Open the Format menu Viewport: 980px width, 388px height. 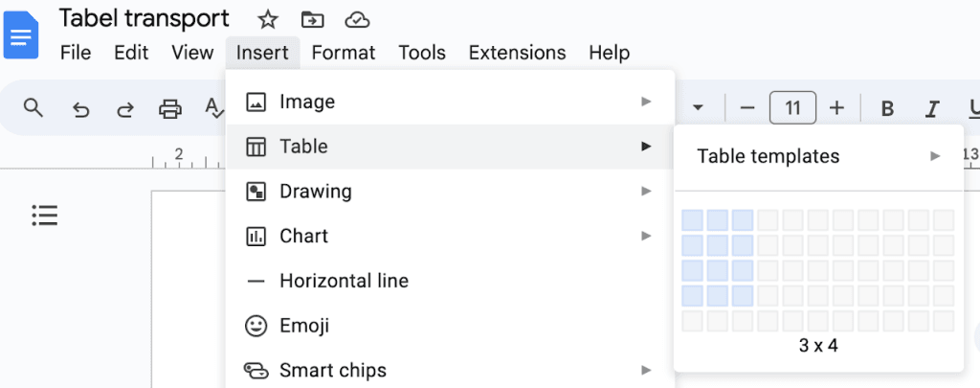point(344,53)
